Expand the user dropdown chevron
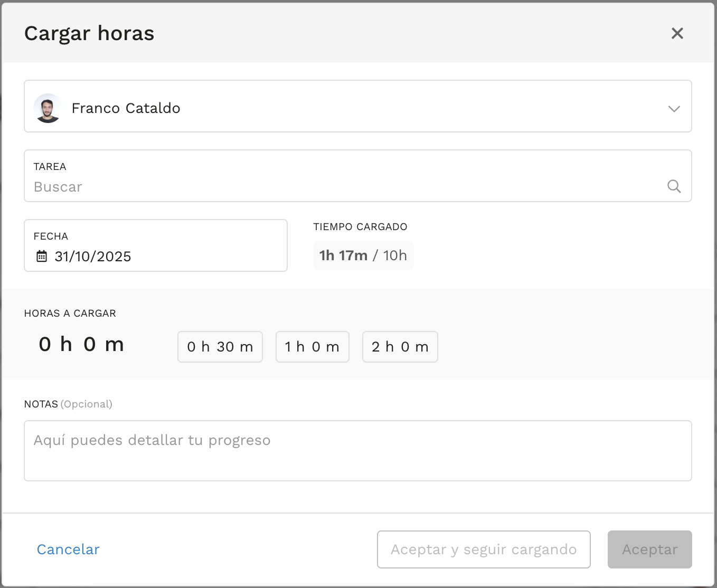Viewport: 717px width, 588px height. pyautogui.click(x=674, y=109)
